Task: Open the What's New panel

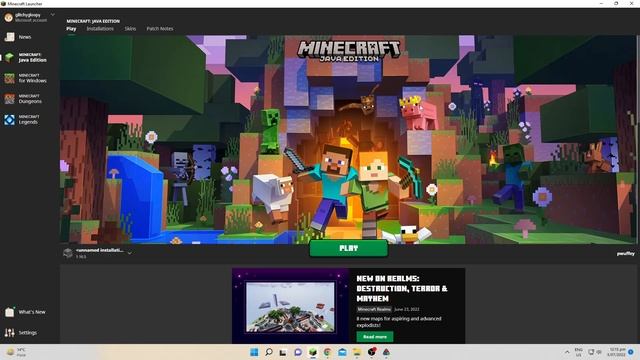Action: pyautogui.click(x=25, y=312)
